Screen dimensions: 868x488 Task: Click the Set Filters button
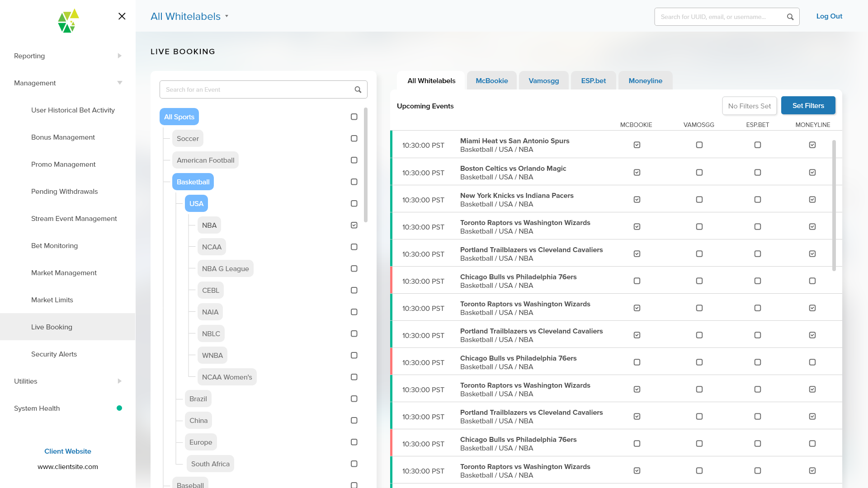pyautogui.click(x=808, y=105)
